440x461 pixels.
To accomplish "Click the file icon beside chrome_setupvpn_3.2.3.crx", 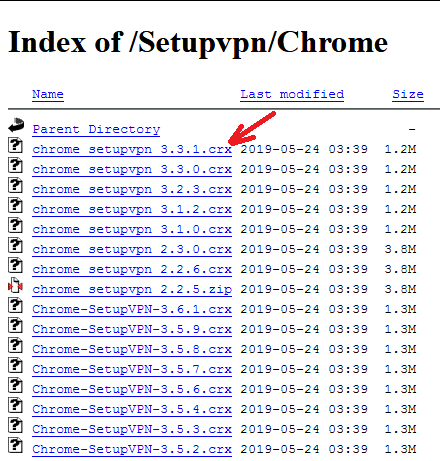I will [x=15, y=186].
